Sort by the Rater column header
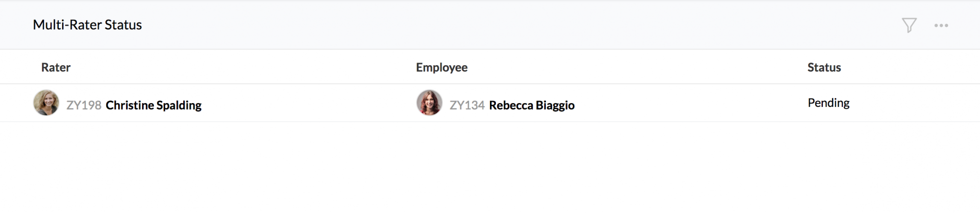 click(56, 67)
